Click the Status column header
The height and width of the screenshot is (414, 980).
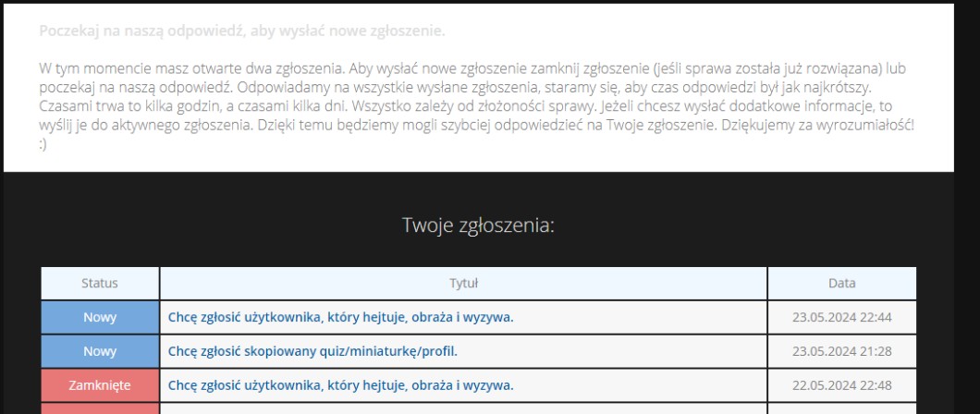coord(100,284)
